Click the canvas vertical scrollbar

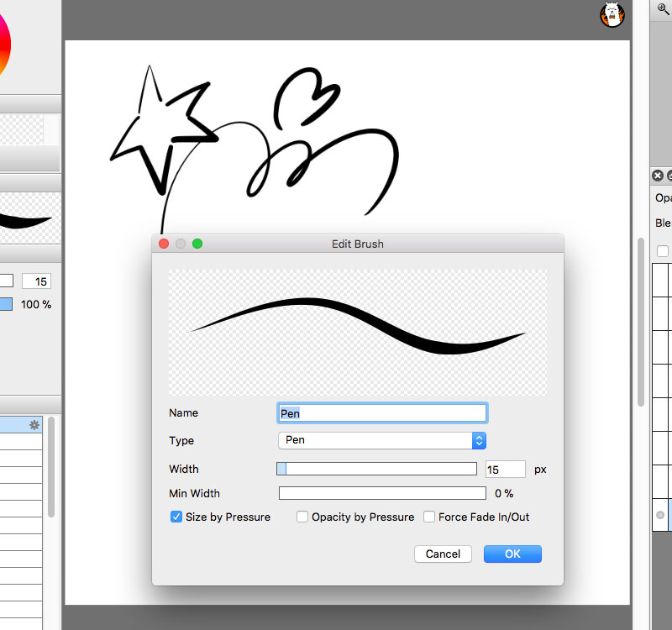pos(641,322)
